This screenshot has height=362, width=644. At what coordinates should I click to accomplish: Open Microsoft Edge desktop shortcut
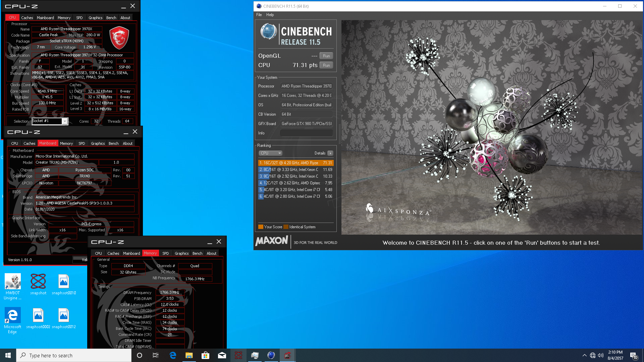point(12,320)
